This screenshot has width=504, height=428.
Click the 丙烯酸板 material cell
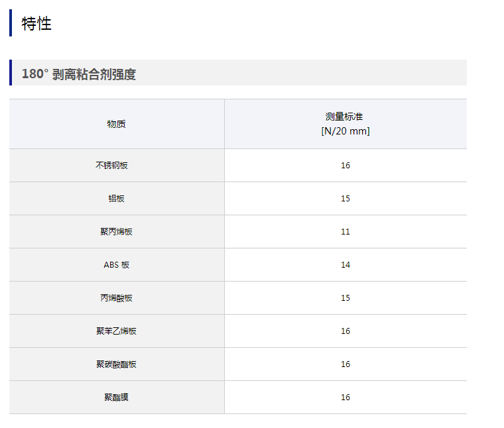pyautogui.click(x=117, y=297)
